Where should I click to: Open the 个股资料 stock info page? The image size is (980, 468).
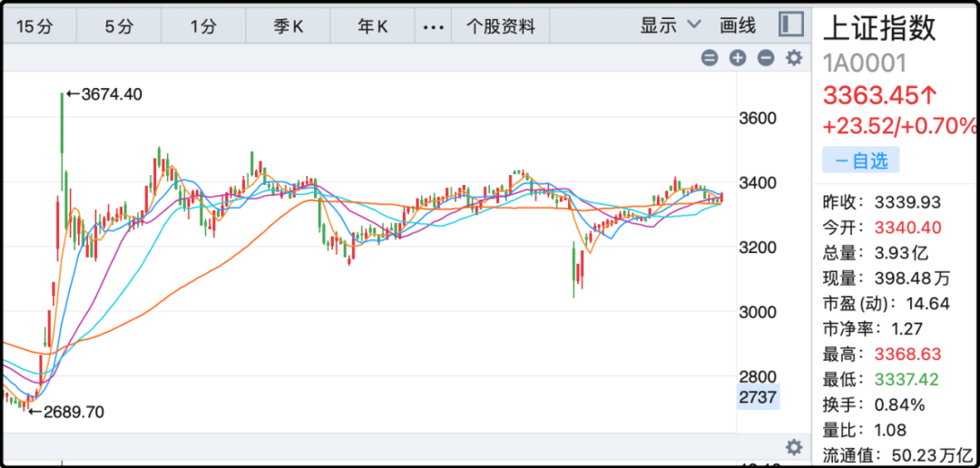pyautogui.click(x=501, y=26)
